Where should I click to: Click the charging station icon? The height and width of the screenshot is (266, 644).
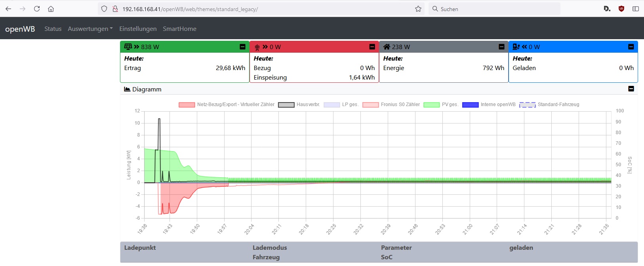pyautogui.click(x=516, y=47)
